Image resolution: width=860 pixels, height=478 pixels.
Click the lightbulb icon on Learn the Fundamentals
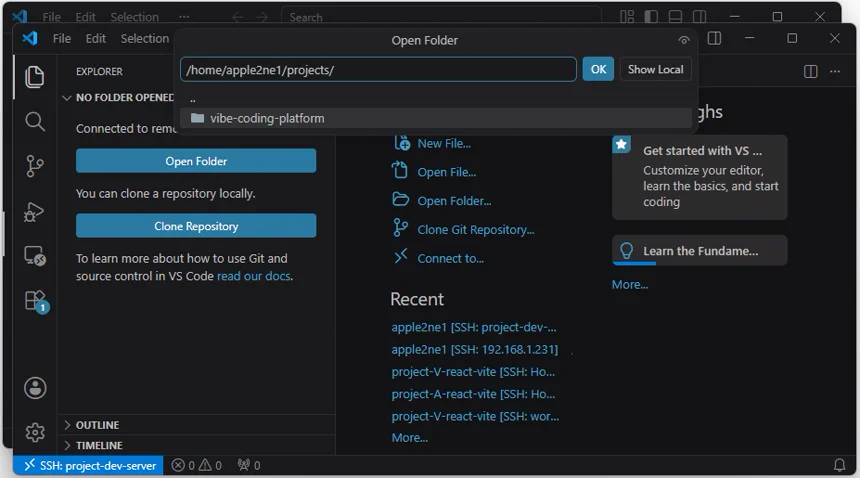point(626,251)
